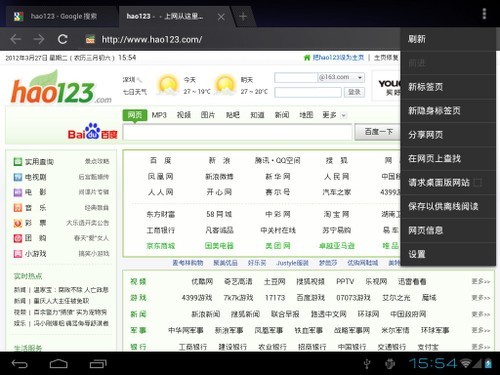Image resolution: width=500 pixels, height=375 pixels.
Task: Click 把hao123设为主页 link
Action: tap(338, 58)
